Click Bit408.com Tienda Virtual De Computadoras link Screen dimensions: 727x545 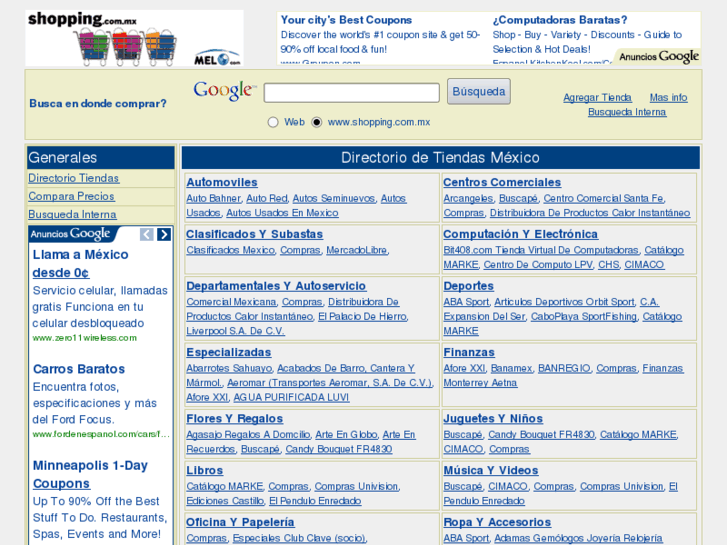[x=541, y=250]
